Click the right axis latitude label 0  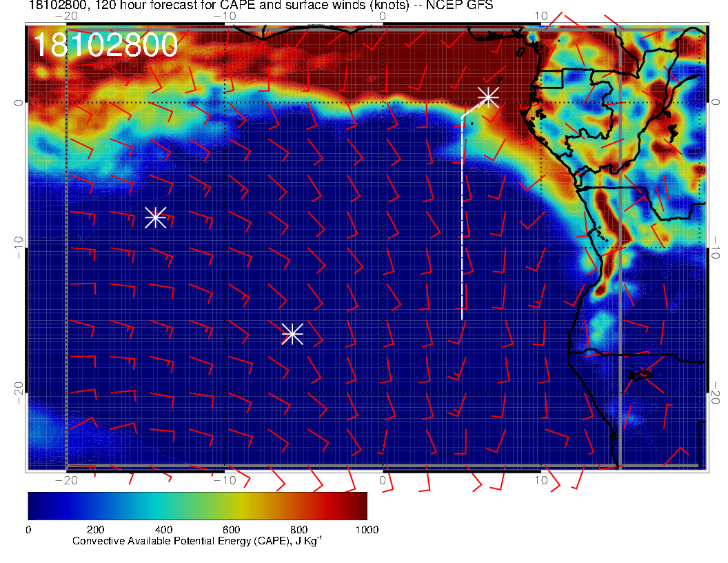coord(715,103)
